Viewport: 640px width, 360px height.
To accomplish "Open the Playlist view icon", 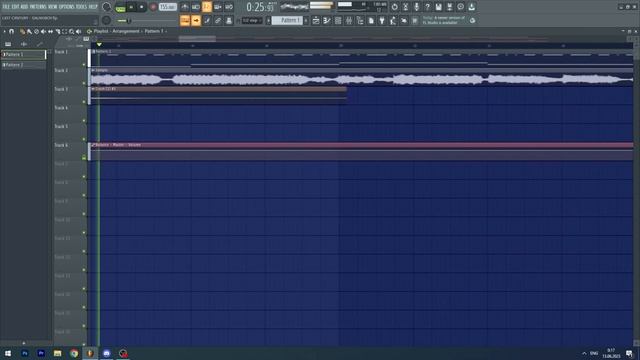I will click(316, 20).
